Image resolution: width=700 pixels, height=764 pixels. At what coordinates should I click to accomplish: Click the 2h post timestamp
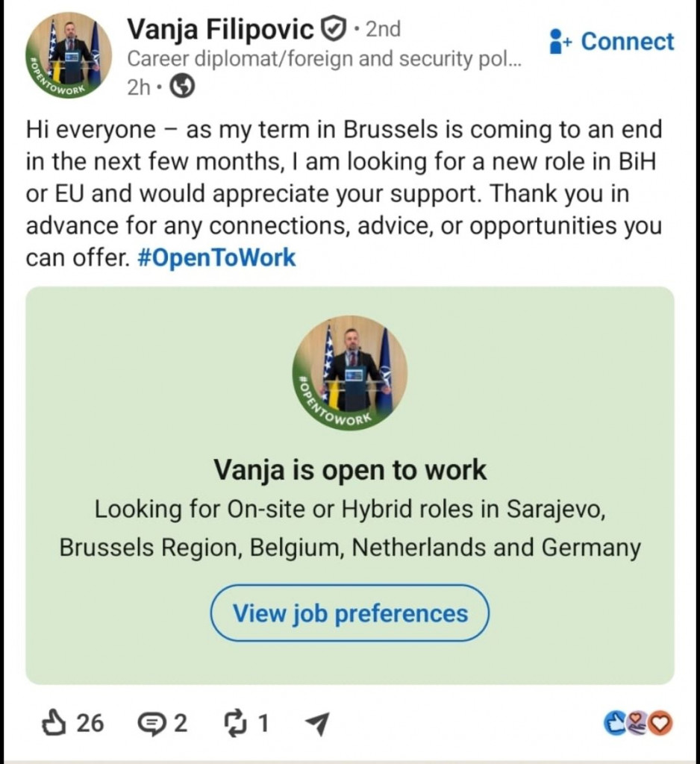click(139, 87)
